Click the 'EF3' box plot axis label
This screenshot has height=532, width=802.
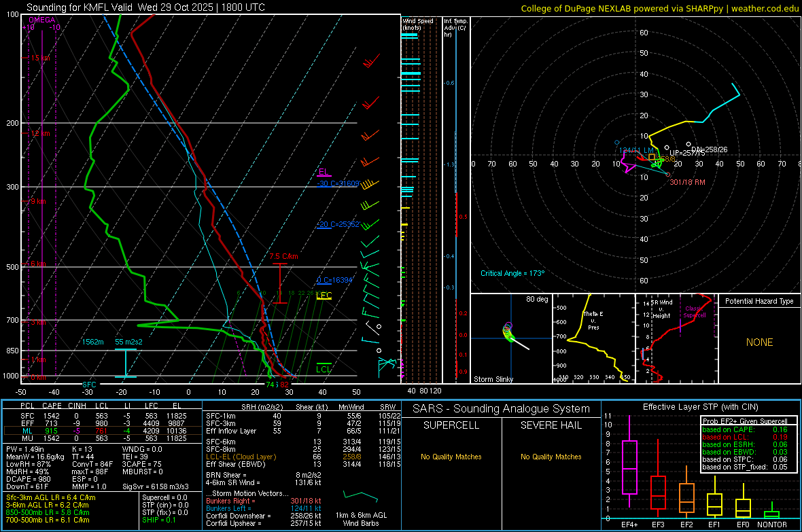coord(658,525)
